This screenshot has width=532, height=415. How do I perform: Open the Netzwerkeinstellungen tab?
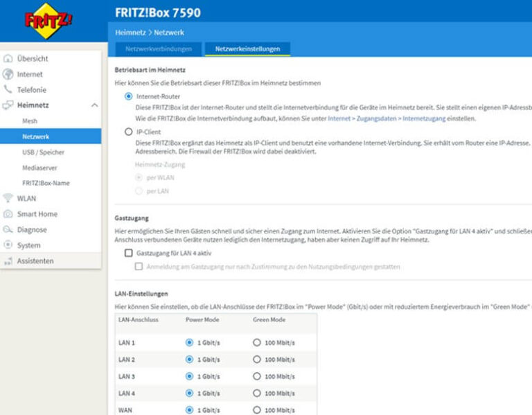point(247,49)
